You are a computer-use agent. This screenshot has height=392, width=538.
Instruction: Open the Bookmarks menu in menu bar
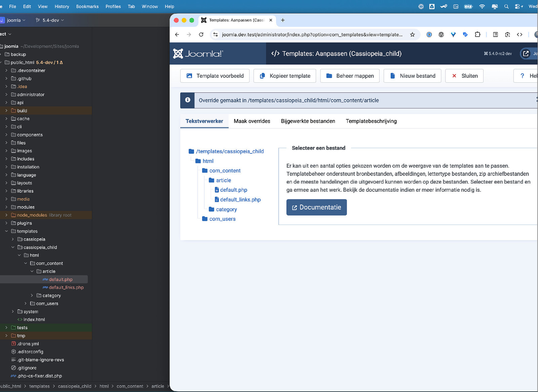pyautogui.click(x=87, y=6)
